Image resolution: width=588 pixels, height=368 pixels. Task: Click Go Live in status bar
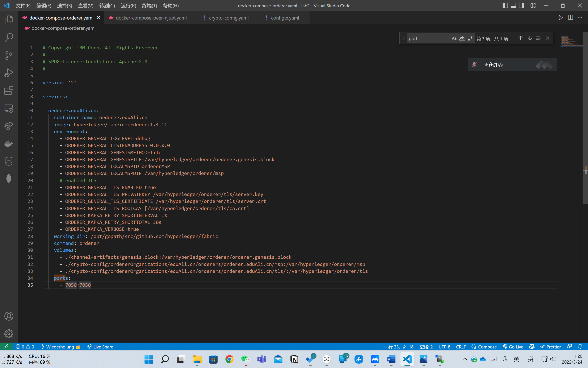(x=513, y=347)
